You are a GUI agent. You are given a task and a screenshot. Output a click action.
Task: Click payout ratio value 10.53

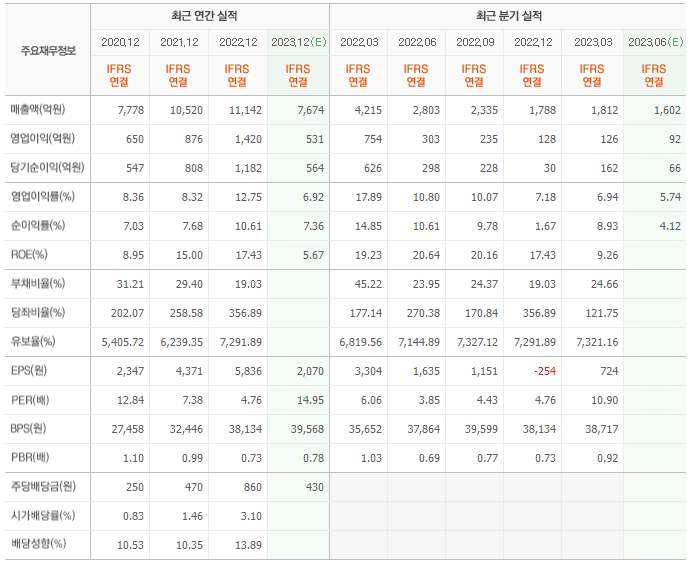coord(130,545)
